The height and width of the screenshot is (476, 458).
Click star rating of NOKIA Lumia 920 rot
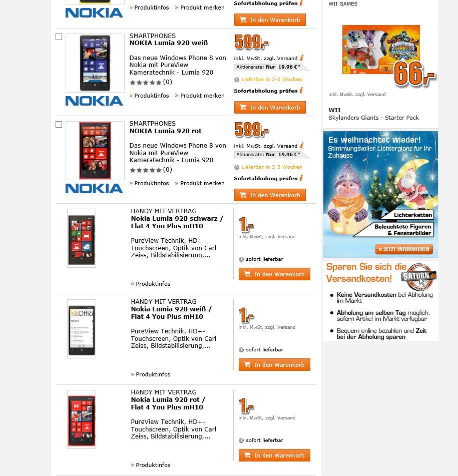(x=145, y=170)
